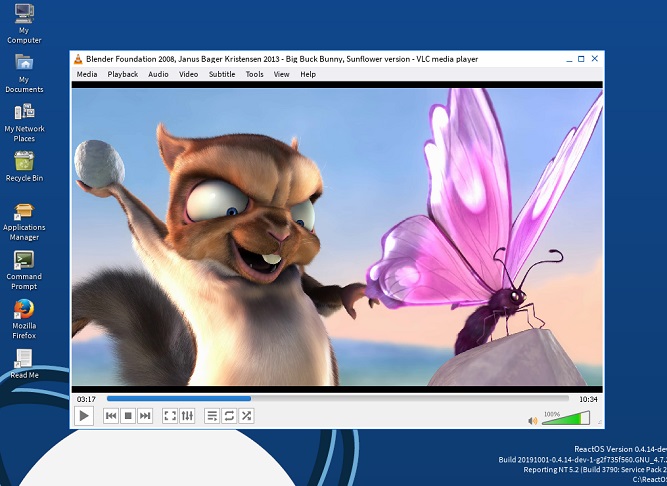This screenshot has width=667, height=486.
Task: Seek within the video progress bar
Action: (x=338, y=399)
